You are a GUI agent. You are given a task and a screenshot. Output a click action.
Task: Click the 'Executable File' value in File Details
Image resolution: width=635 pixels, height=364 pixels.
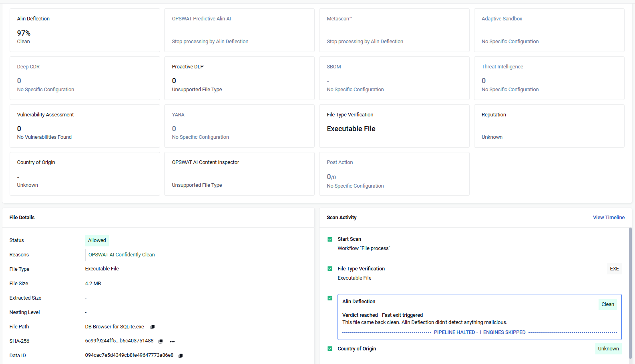tap(102, 269)
